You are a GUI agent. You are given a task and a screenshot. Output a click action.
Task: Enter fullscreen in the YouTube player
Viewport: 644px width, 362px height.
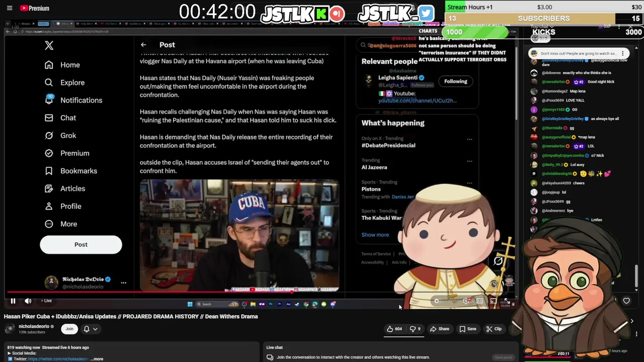[x=507, y=301]
